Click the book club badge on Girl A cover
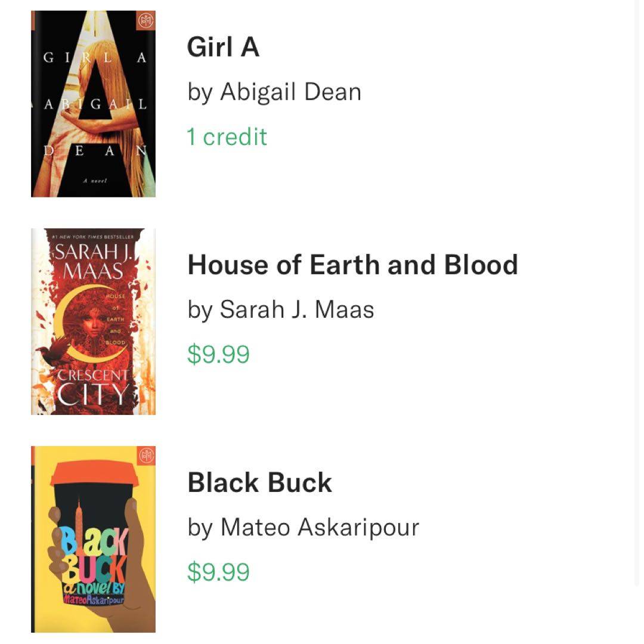The image size is (644, 644). click(x=145, y=21)
